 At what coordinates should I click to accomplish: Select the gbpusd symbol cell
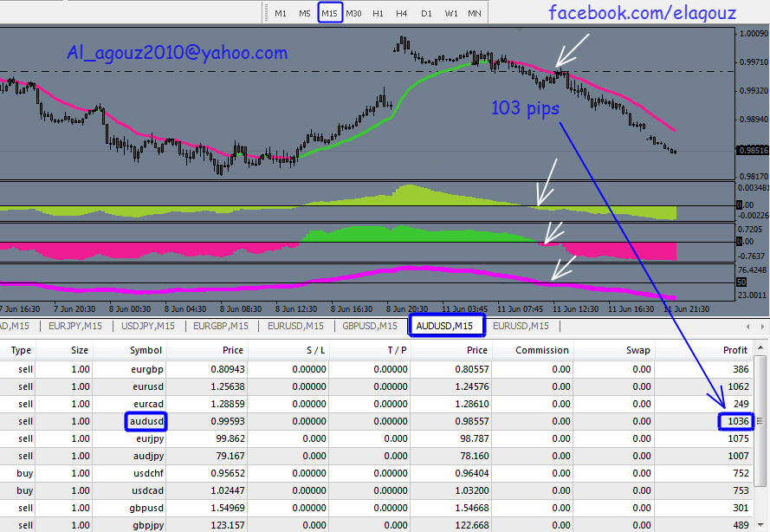click(147, 508)
